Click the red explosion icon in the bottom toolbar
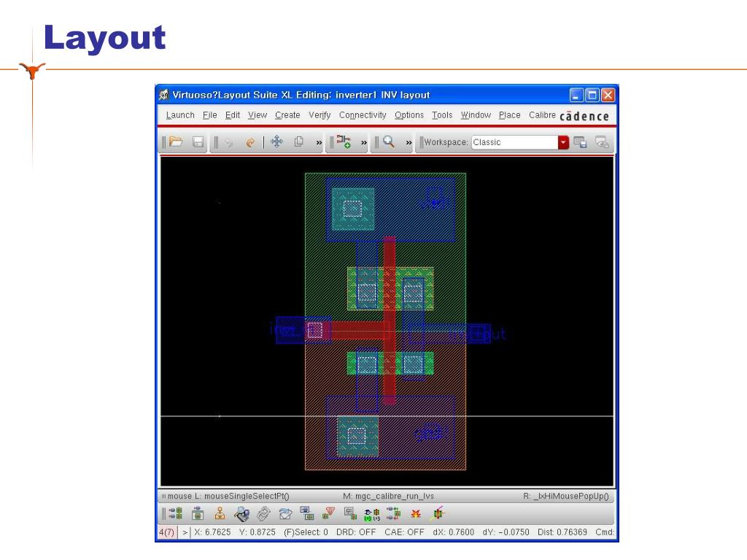The height and width of the screenshot is (560, 747). click(416, 514)
